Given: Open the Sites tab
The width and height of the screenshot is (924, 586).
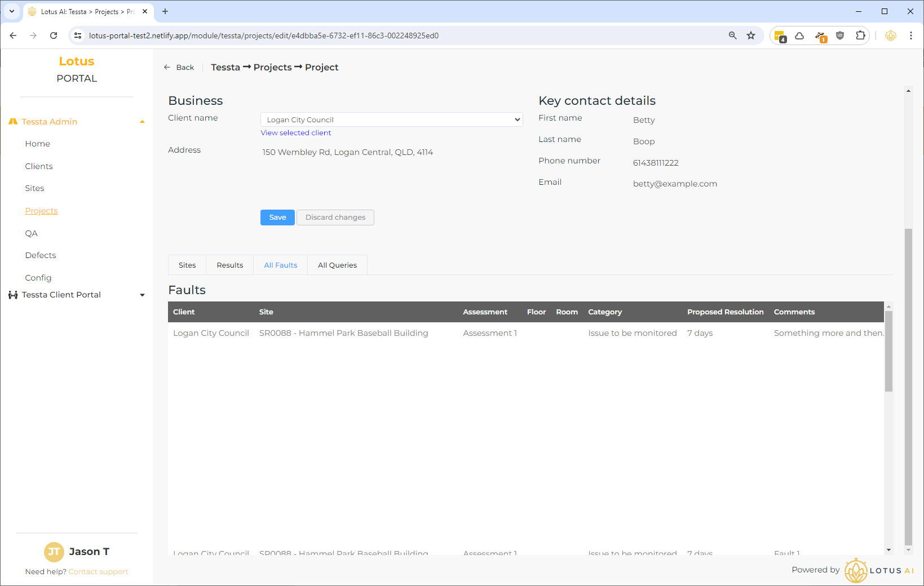Looking at the screenshot, I should pyautogui.click(x=187, y=265).
